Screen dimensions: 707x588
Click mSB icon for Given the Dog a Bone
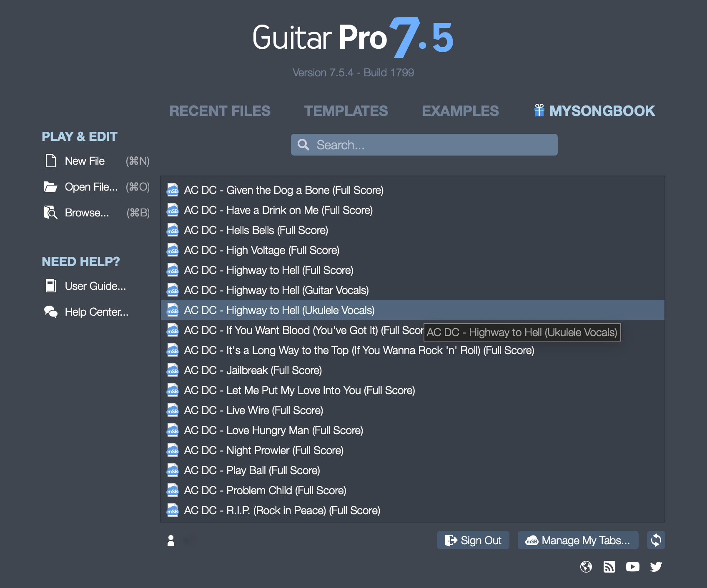point(173,190)
